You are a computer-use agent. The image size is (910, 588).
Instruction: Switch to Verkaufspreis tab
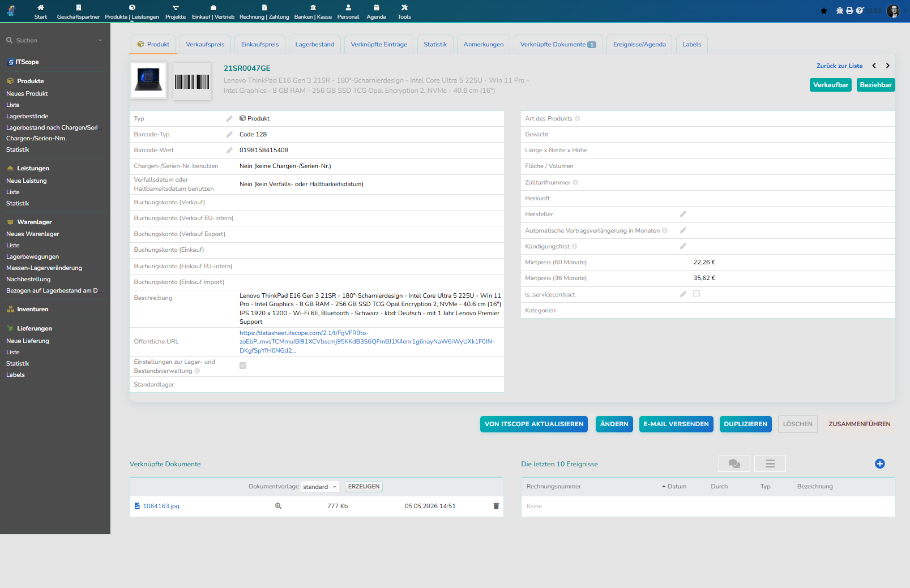(205, 44)
